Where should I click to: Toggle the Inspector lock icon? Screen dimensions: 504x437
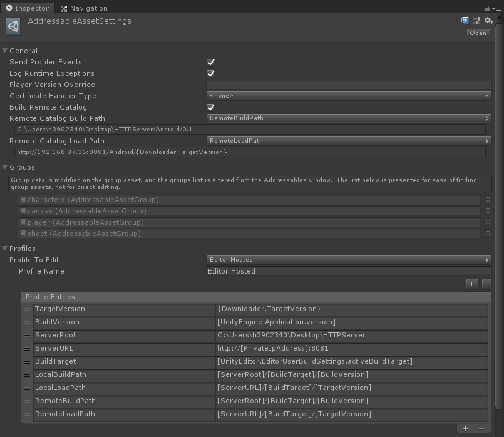pos(487,9)
